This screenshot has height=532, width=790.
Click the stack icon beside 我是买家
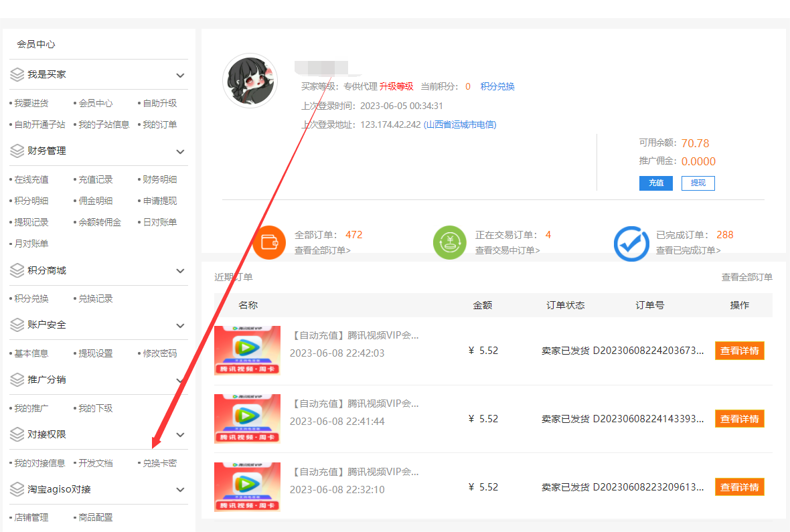coord(17,75)
